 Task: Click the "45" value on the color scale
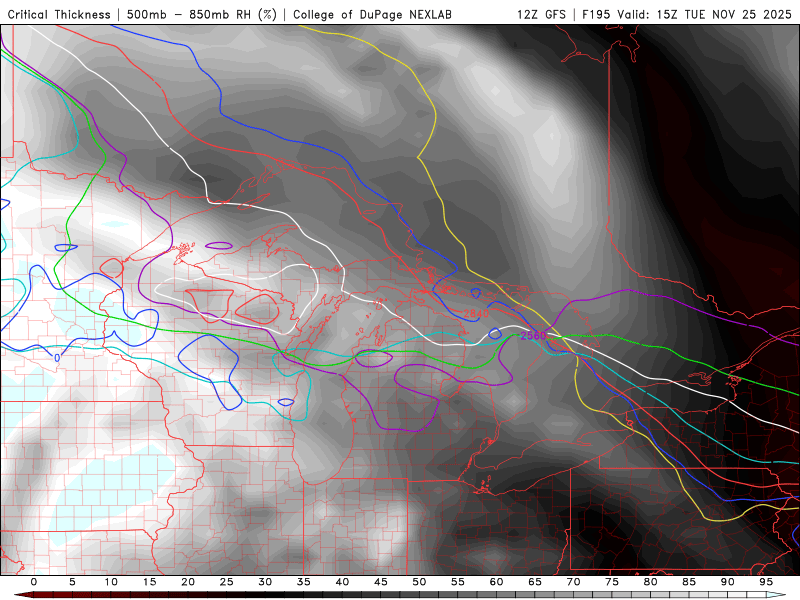click(x=381, y=582)
